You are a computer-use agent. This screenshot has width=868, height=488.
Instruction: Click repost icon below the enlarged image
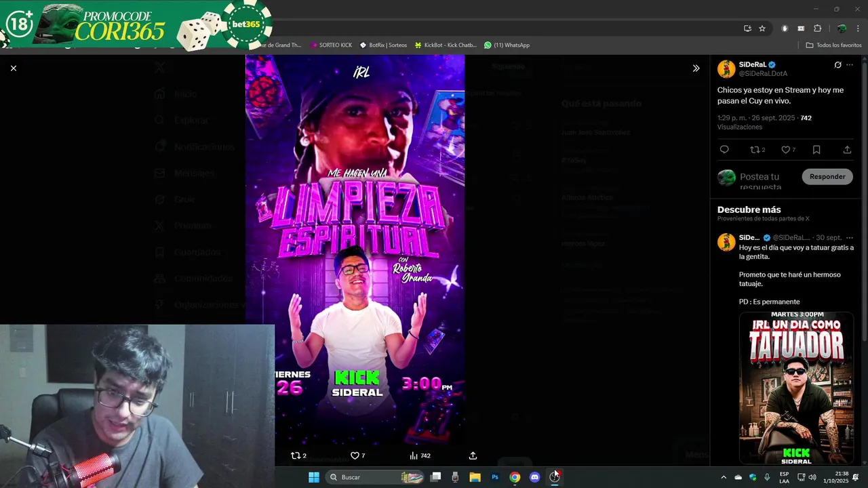(x=298, y=456)
